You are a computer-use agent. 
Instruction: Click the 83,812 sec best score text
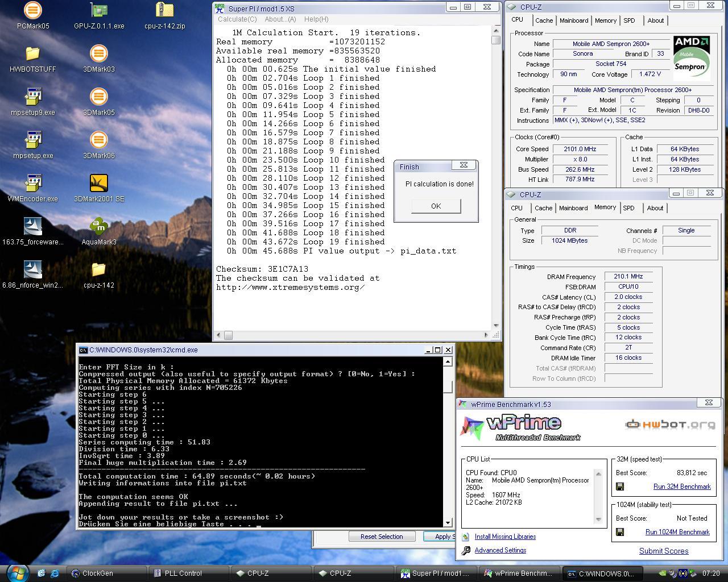tap(692, 473)
